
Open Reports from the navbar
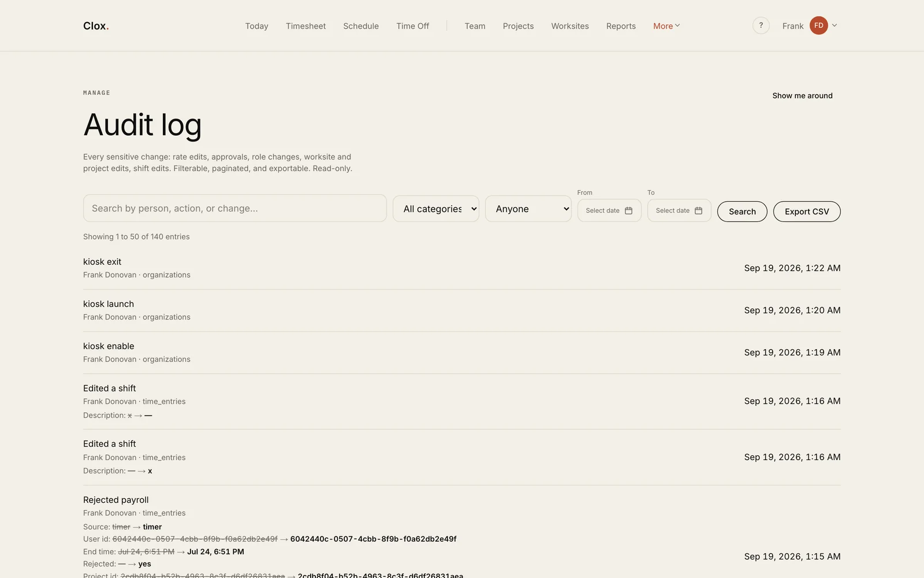pos(621,26)
